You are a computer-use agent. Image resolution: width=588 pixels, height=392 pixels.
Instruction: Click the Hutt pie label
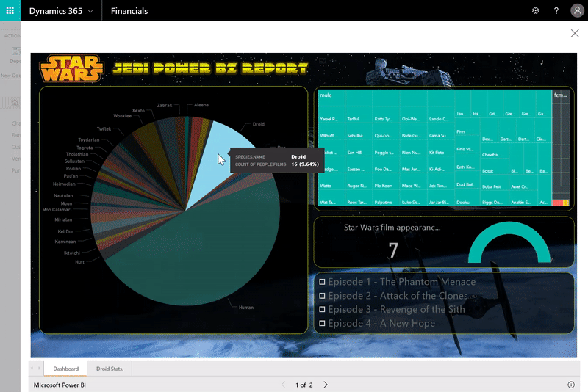click(79, 262)
